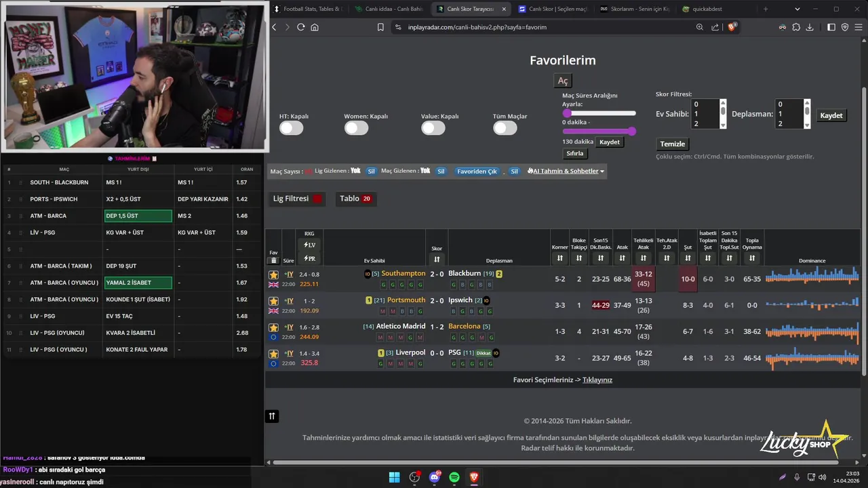Sort by Korner column arrows
This screenshot has height=488, width=868.
tap(560, 258)
